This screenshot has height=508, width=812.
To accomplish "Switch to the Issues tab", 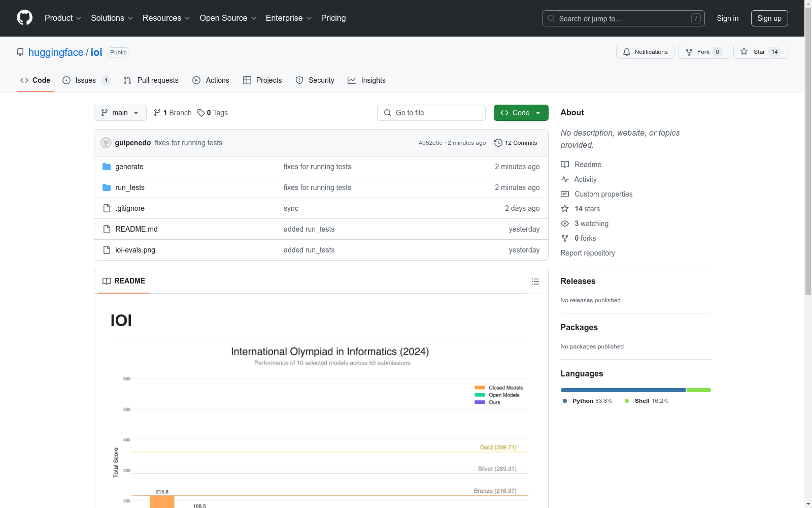I will pyautogui.click(x=86, y=80).
